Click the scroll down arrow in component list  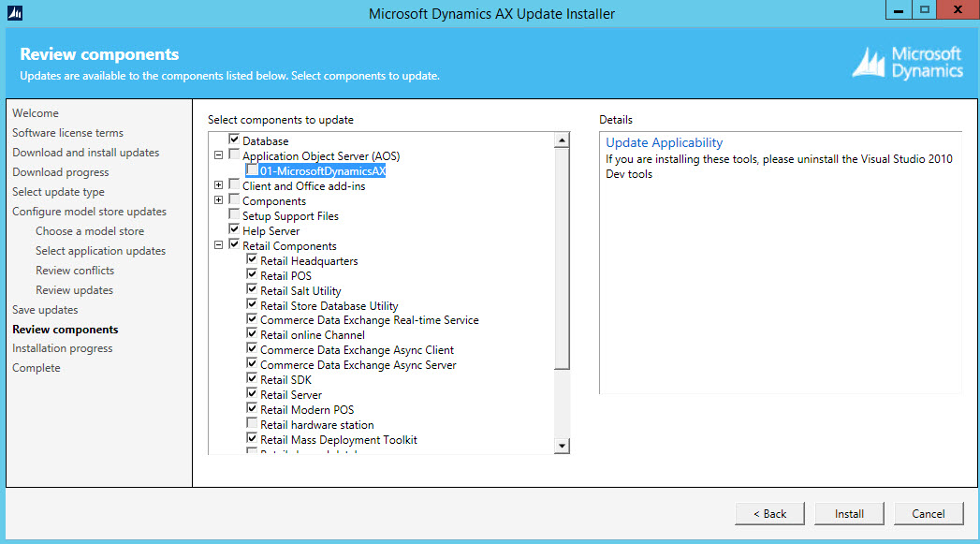[562, 447]
